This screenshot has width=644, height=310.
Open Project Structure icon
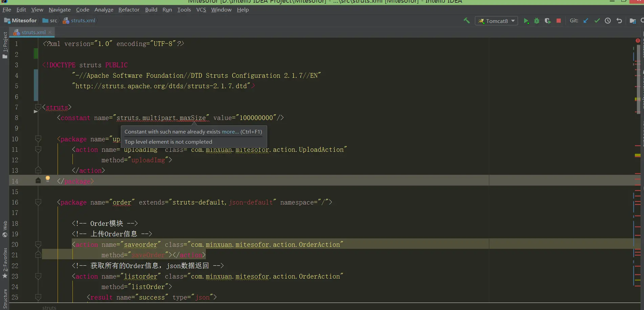(632, 21)
